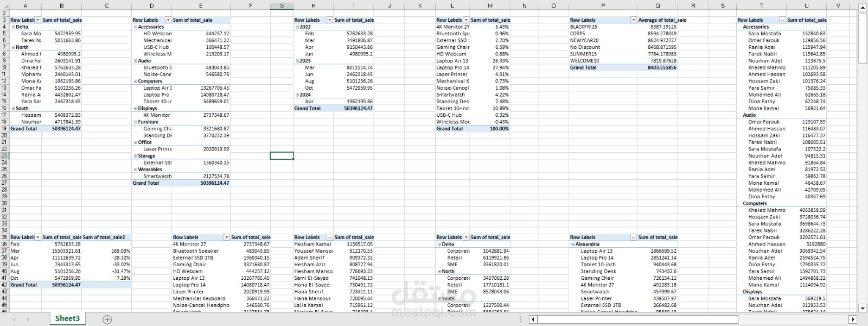Select the Mechanical Keyboard cell in row 44
This screenshot has height=326, width=868.
coord(201,298)
